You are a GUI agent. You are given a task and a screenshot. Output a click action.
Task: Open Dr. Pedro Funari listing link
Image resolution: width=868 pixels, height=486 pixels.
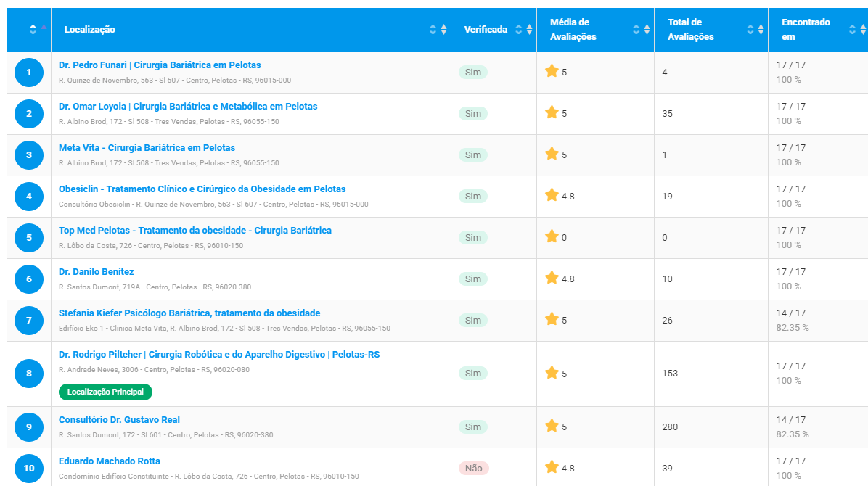click(x=160, y=65)
